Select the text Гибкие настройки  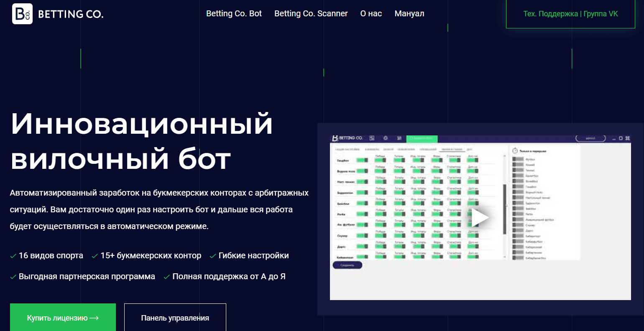click(x=254, y=255)
